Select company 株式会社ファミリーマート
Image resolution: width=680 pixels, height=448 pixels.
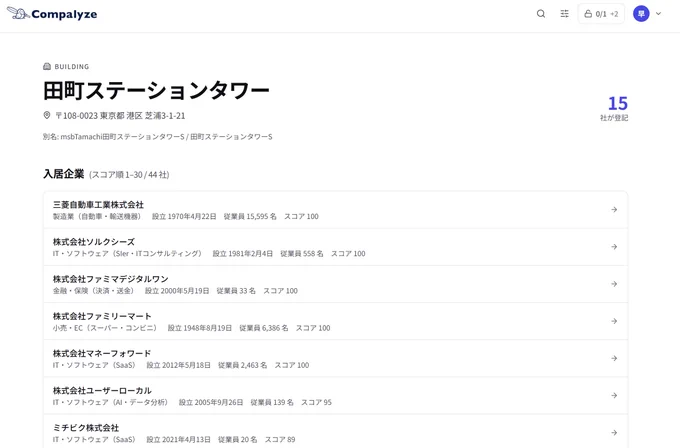[x=102, y=316]
